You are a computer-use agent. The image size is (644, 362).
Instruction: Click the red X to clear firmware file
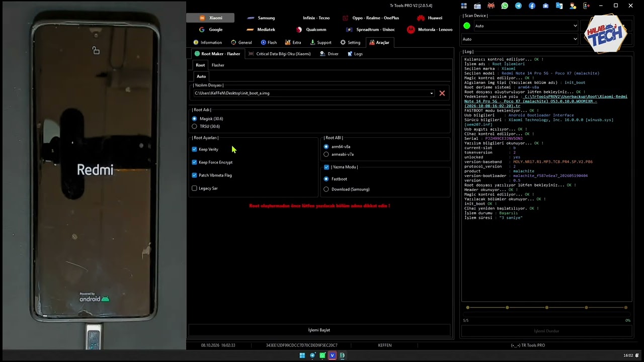442,93
